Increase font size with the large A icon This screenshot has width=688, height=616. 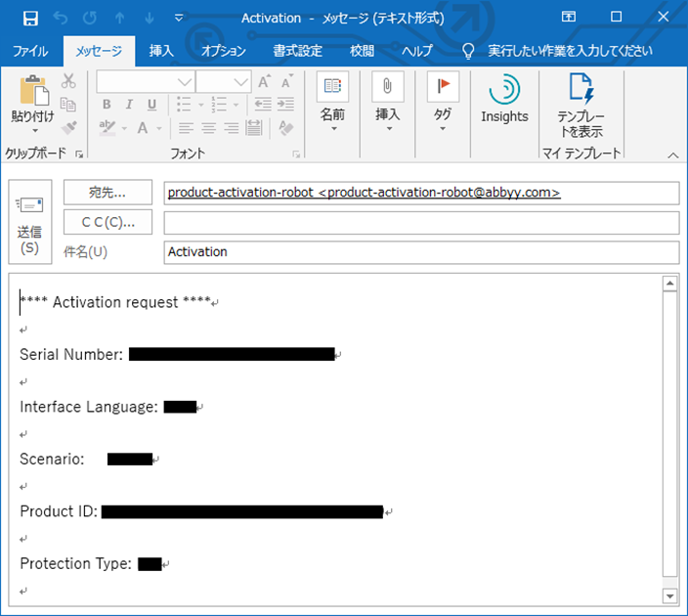click(264, 82)
